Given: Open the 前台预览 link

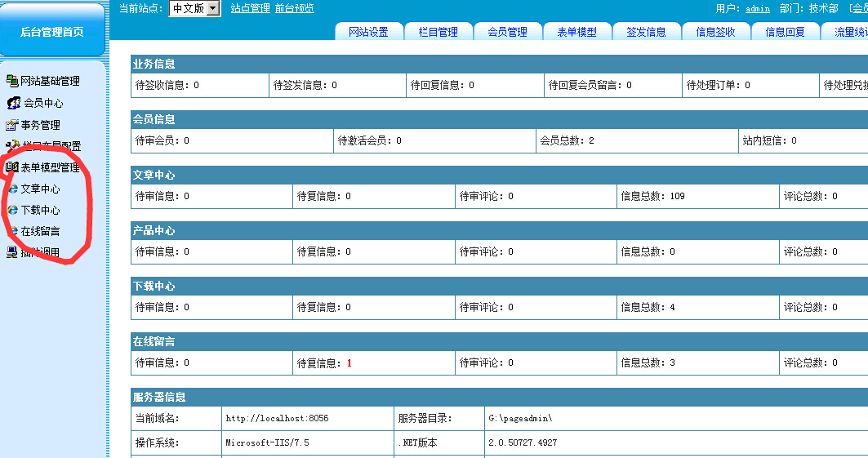Looking at the screenshot, I should pyautogui.click(x=294, y=8).
